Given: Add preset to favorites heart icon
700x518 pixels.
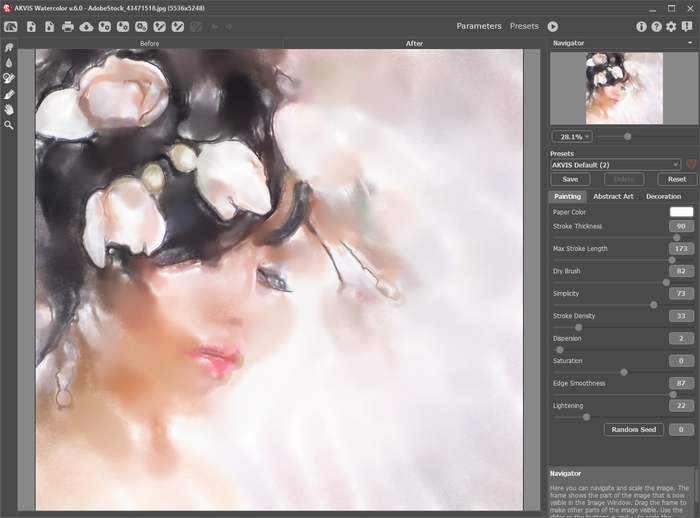Looking at the screenshot, I should coord(692,165).
